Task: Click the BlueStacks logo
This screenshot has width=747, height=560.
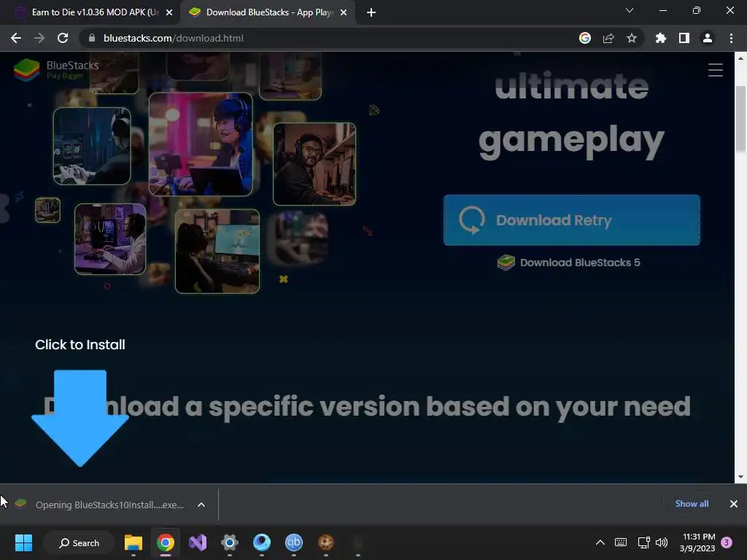Action: pos(56,70)
